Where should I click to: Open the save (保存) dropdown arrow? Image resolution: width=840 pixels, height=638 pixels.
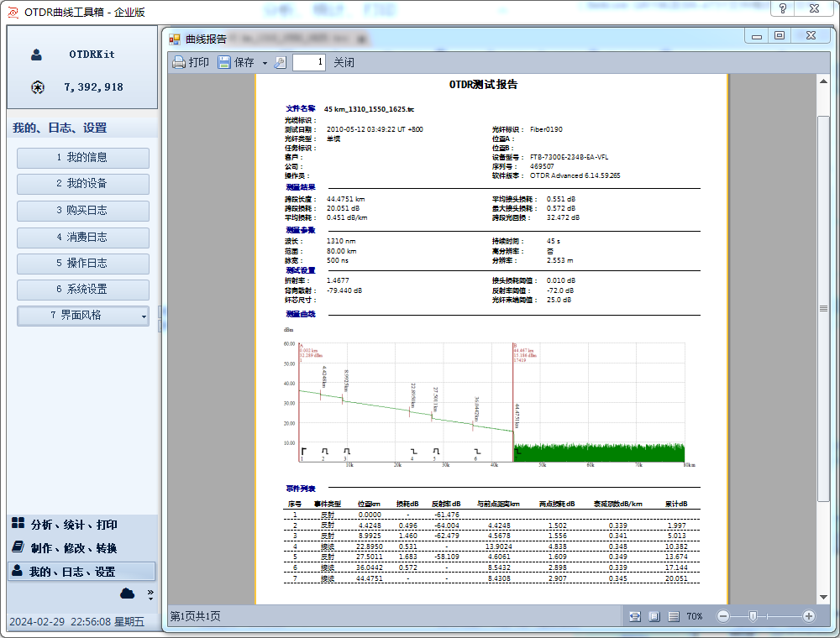click(265, 63)
